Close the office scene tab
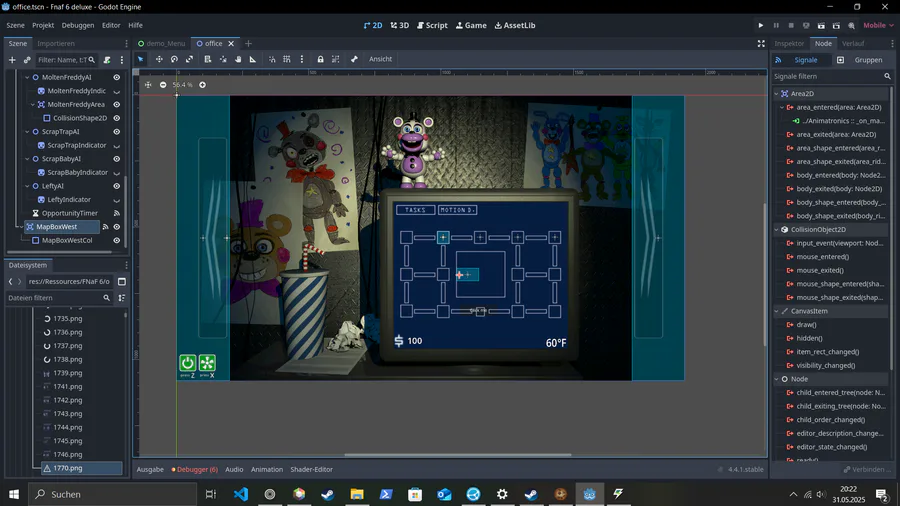This screenshot has height=506, width=900. tap(231, 44)
